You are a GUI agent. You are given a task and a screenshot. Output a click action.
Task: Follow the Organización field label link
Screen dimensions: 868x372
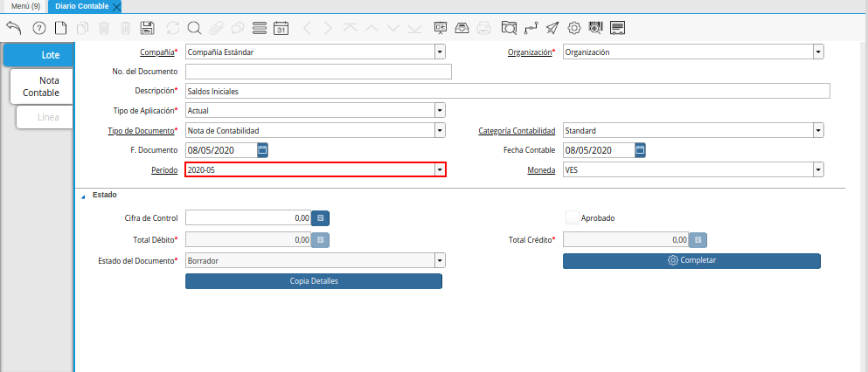(x=530, y=52)
